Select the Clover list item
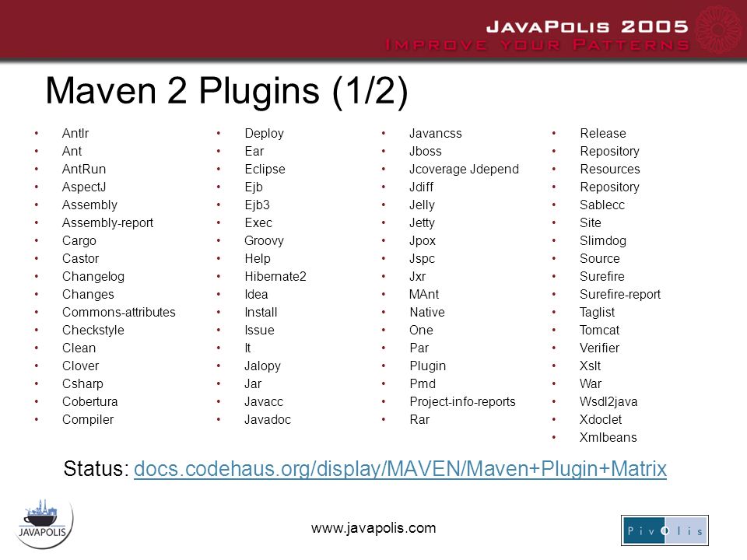747x560 pixels. [x=80, y=366]
